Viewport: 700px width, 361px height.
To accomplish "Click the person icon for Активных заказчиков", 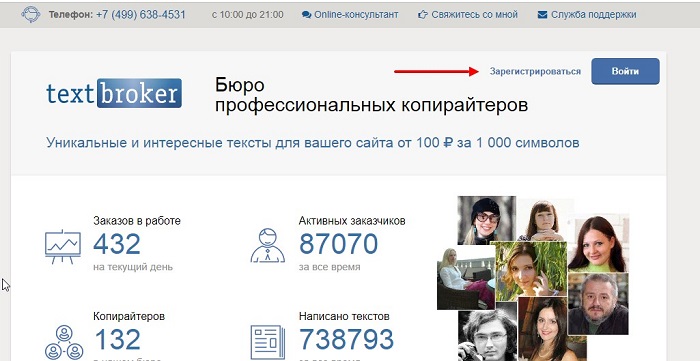I will [267, 245].
